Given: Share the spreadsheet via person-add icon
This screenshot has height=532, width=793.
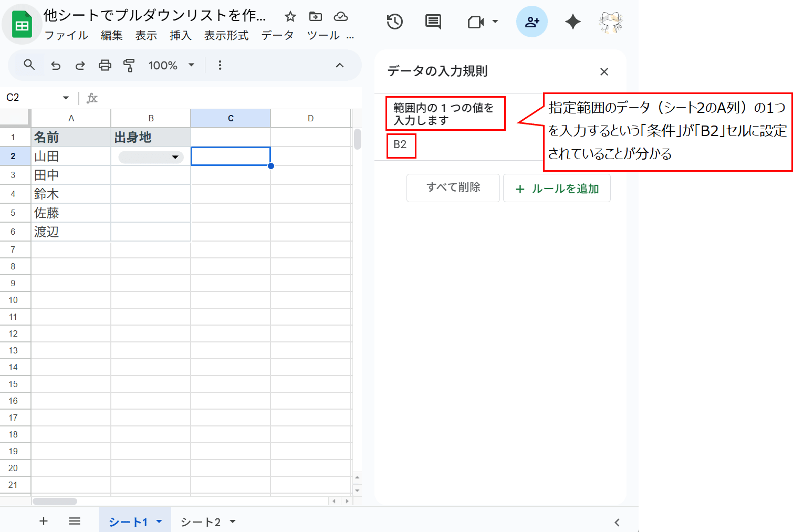Looking at the screenshot, I should pos(532,22).
